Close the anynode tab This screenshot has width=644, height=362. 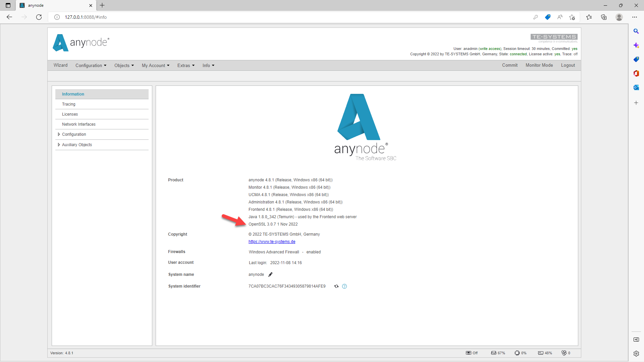91,5
